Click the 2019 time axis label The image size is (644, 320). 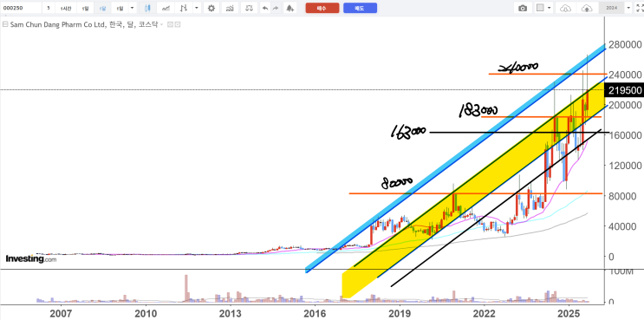tap(400, 314)
